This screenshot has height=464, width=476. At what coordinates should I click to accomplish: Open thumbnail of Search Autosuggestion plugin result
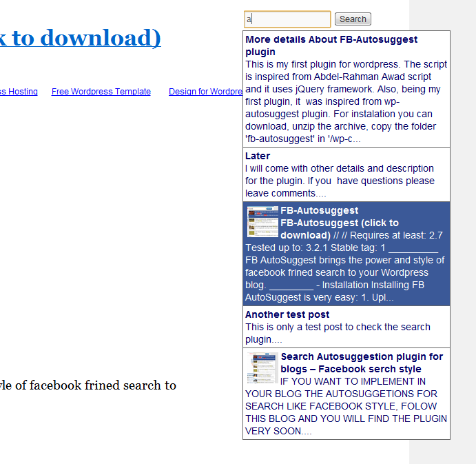(262, 368)
